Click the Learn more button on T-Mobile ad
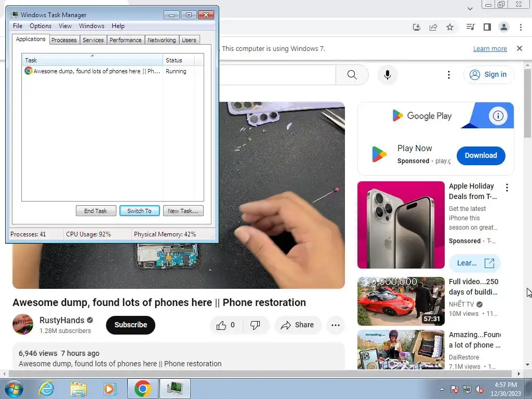Image resolution: width=532 pixels, height=399 pixels. pos(475,263)
